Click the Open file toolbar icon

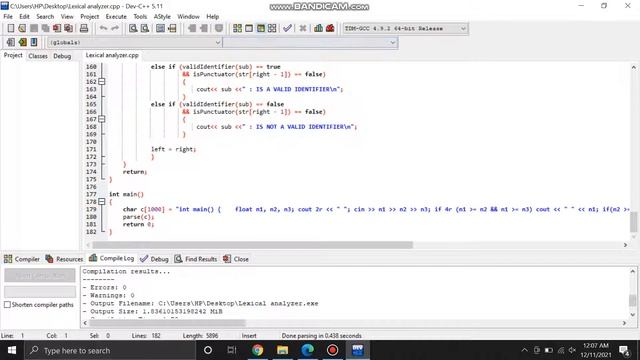point(22,28)
